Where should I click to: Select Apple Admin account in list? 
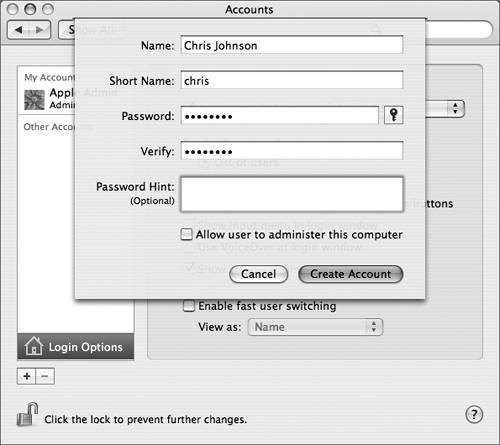tap(49, 99)
